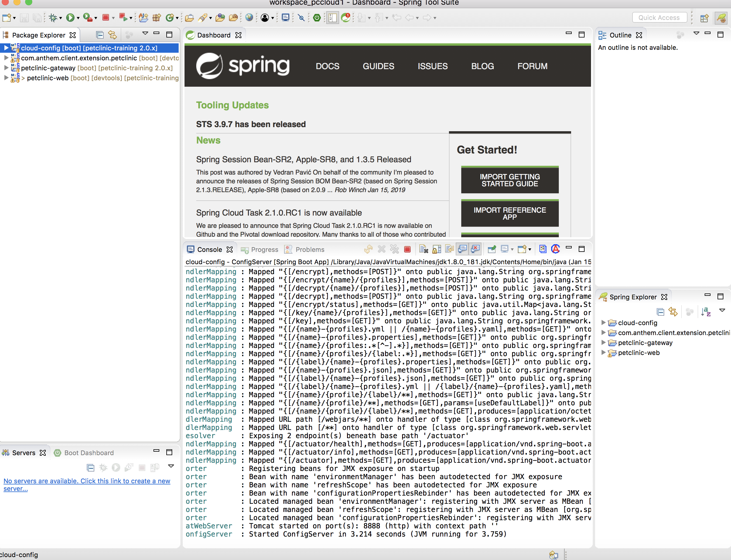Click the Quick Access search field
Screen dimensions: 731x560
659,18
